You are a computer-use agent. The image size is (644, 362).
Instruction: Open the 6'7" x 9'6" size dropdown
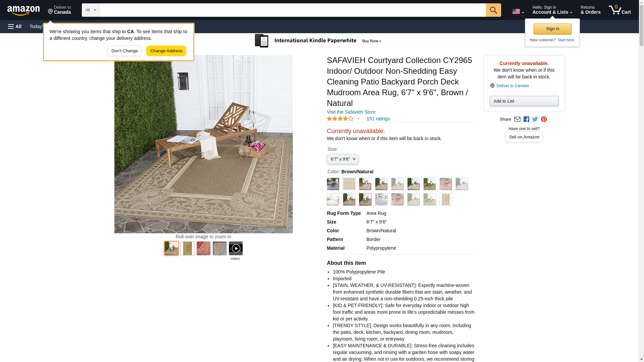(342, 159)
